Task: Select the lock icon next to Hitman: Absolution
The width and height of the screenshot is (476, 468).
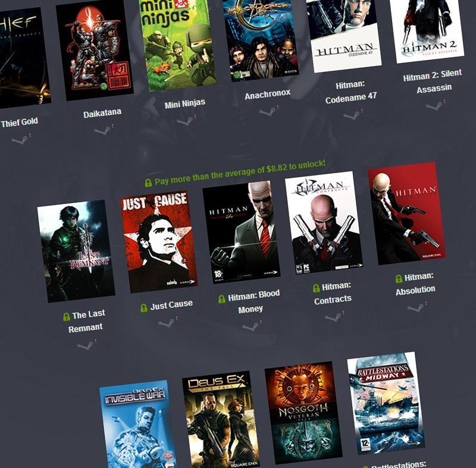Action: point(399,279)
